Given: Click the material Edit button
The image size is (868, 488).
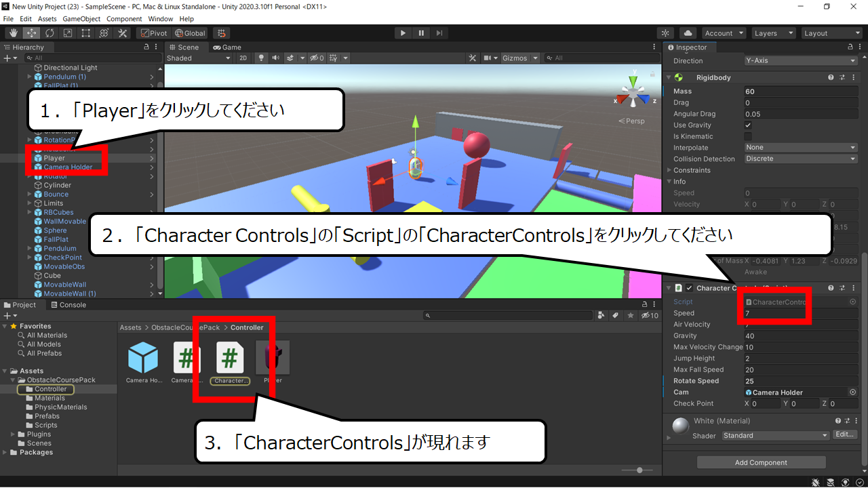Looking at the screenshot, I should (844, 434).
